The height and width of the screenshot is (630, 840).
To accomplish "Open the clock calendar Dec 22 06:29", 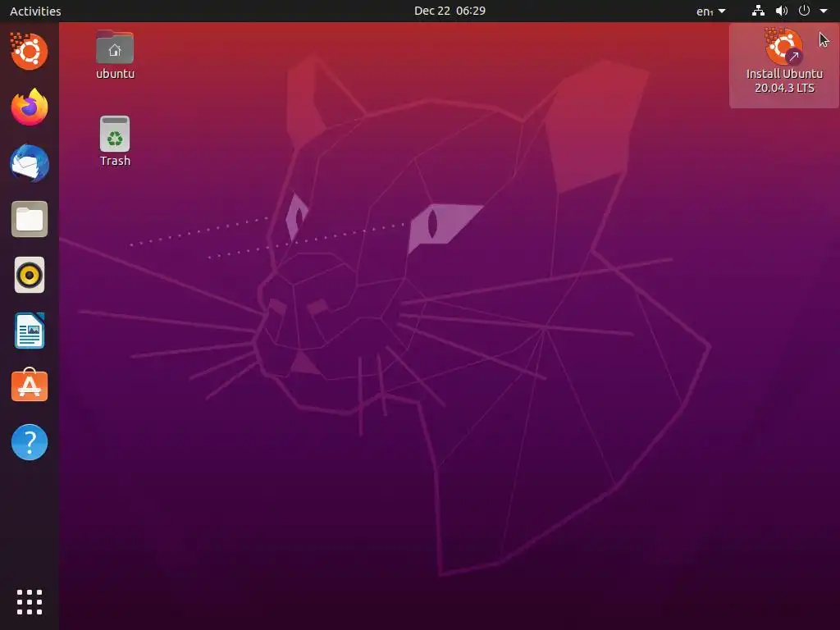I will coord(450,11).
